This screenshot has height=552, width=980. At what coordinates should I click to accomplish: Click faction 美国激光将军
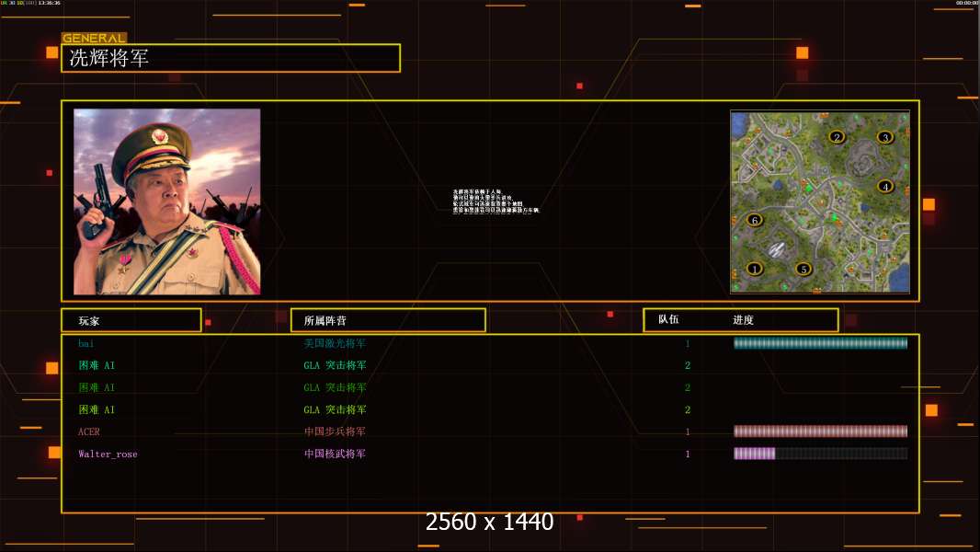click(x=335, y=343)
